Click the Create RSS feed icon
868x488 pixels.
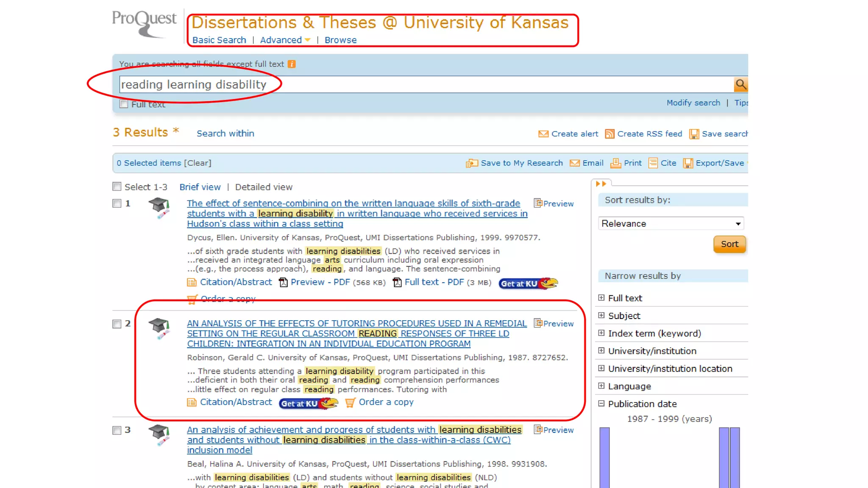click(609, 134)
